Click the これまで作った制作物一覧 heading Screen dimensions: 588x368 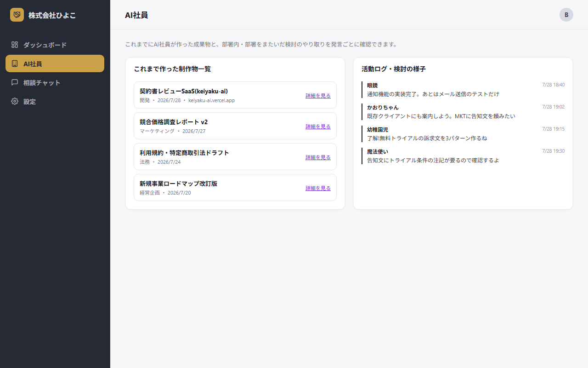coord(172,69)
